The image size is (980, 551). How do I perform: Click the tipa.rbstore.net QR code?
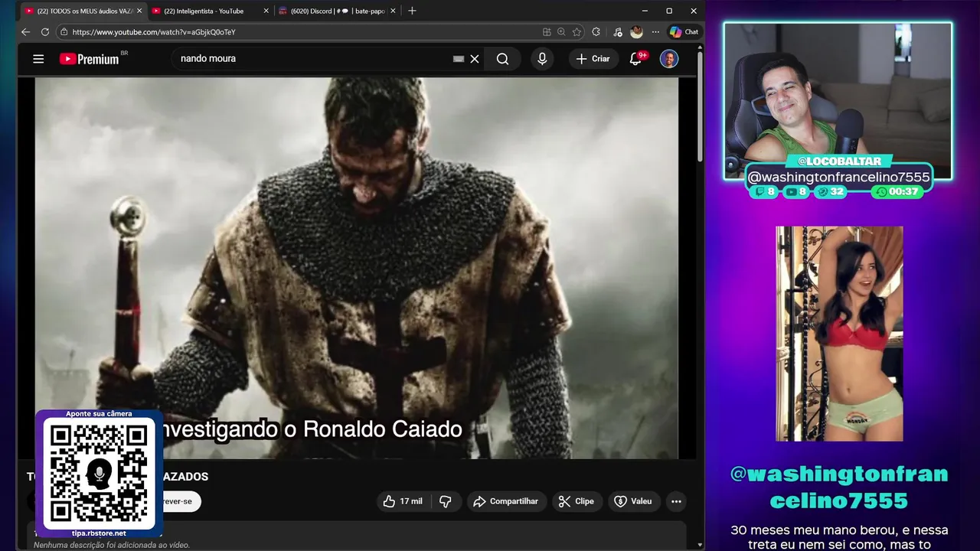pyautogui.click(x=99, y=473)
